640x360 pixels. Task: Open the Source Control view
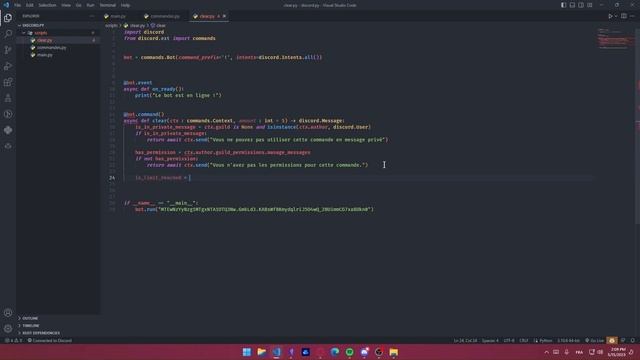pos(8,50)
